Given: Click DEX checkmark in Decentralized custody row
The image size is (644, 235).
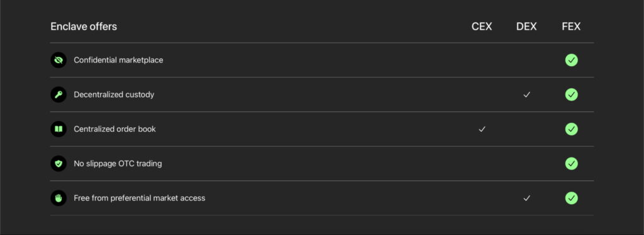Looking at the screenshot, I should point(526,95).
